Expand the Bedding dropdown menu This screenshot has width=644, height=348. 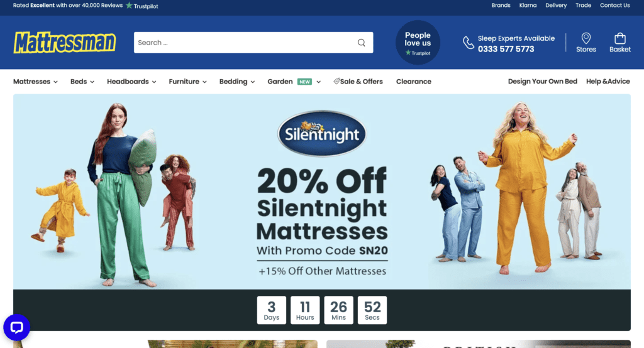237,82
